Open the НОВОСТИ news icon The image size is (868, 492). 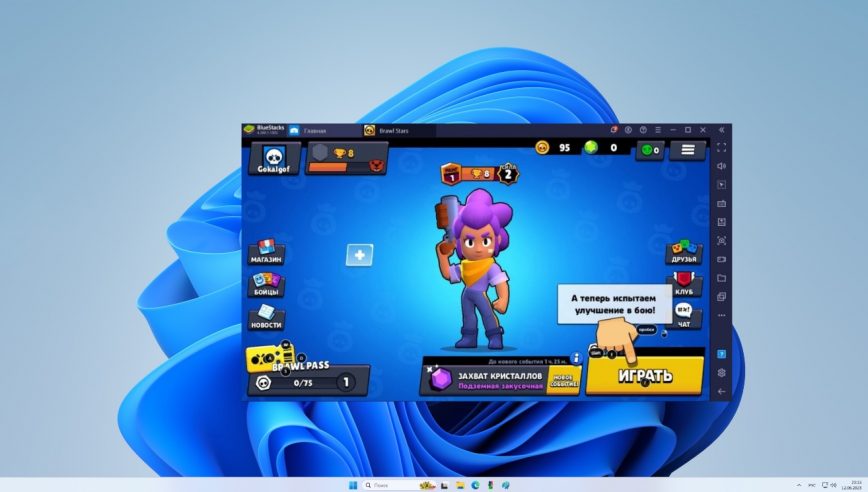[x=266, y=317]
